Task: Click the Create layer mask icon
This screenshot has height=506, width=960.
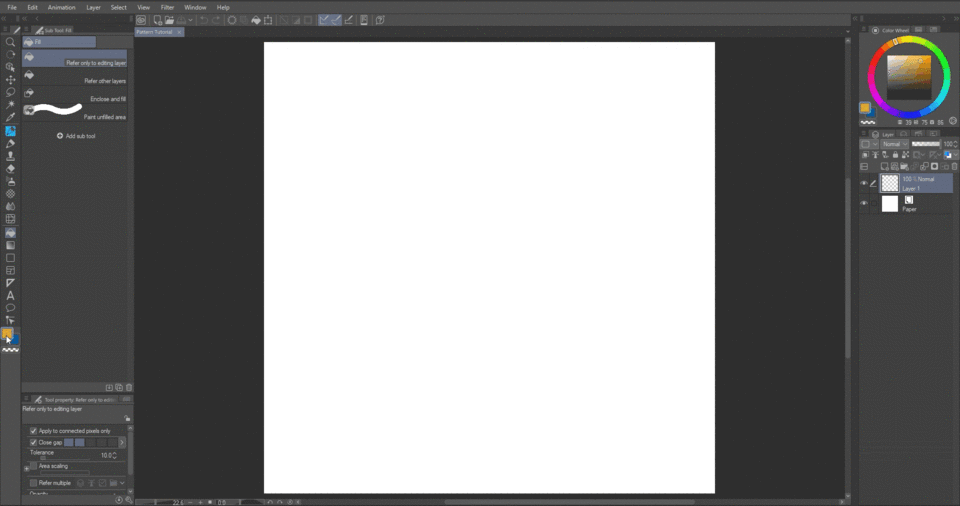Action: click(934, 167)
